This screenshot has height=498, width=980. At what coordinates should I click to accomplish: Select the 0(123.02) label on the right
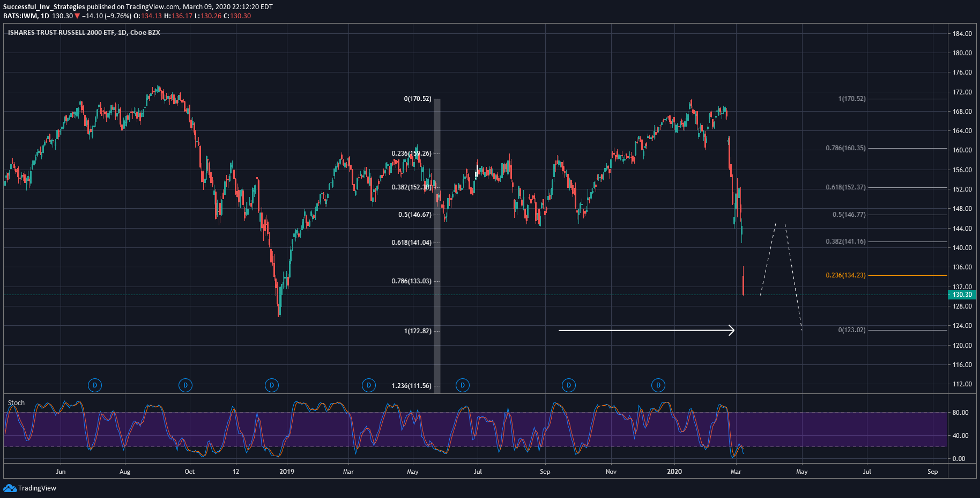tap(852, 330)
